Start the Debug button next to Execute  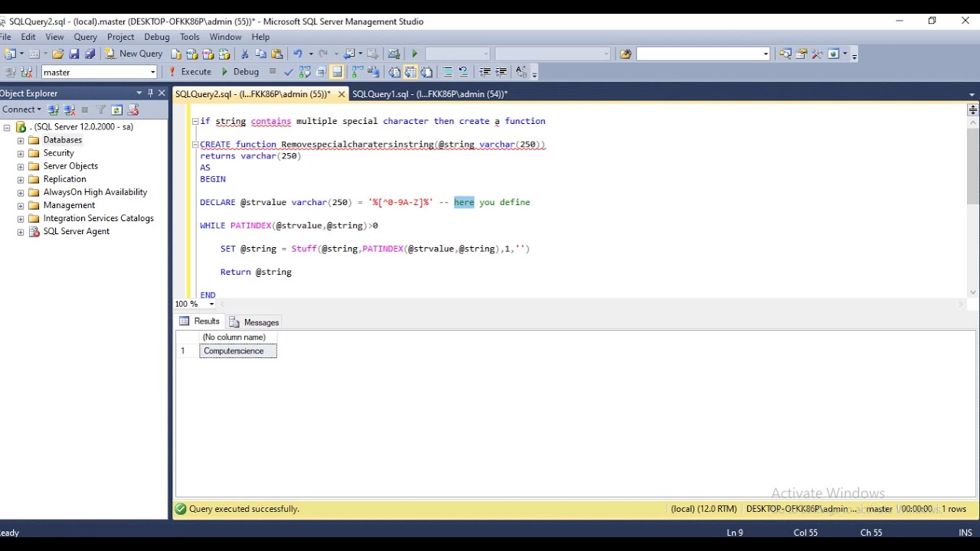[240, 72]
